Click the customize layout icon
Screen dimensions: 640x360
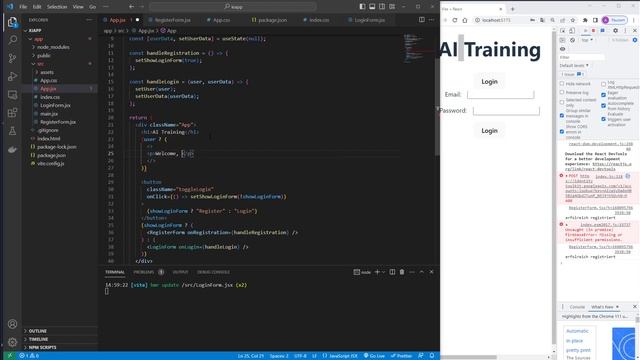(x=392, y=7)
